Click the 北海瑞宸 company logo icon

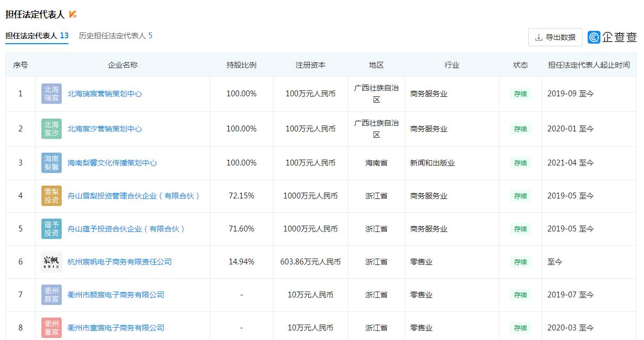pos(52,94)
